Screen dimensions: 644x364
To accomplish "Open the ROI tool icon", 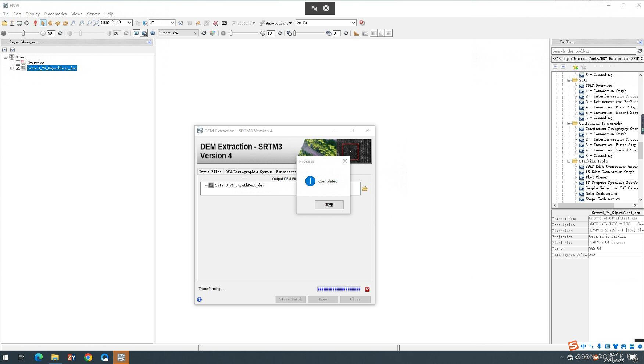I will click(215, 23).
